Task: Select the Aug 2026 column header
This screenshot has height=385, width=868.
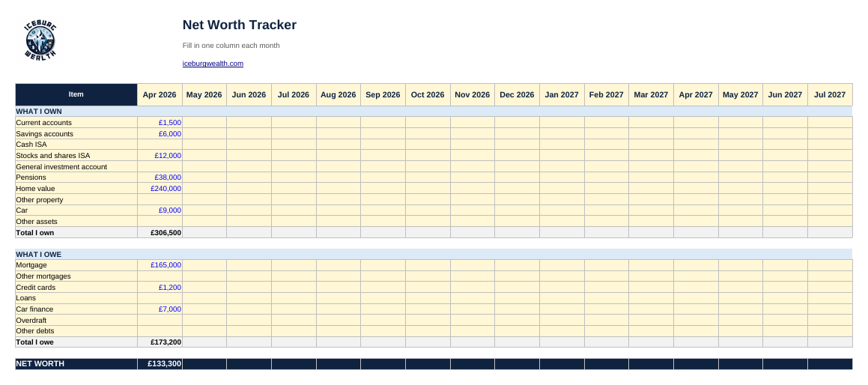Action: click(x=339, y=94)
